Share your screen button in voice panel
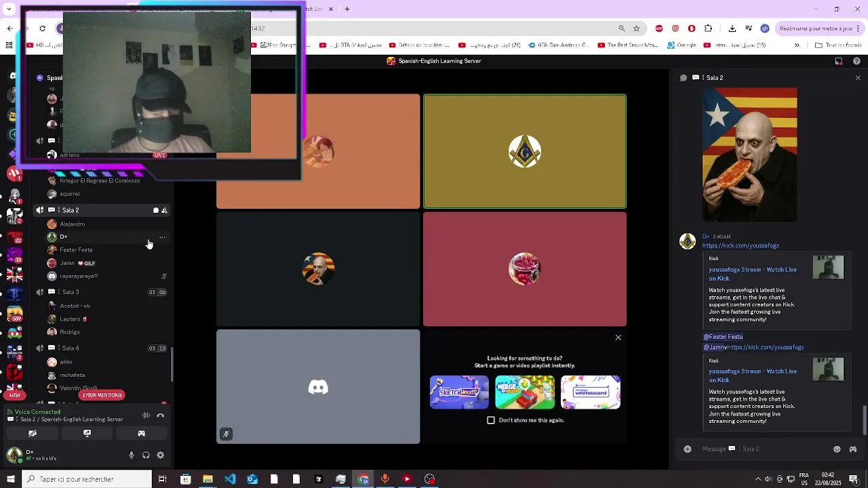868x488 pixels. pyautogui.click(x=87, y=433)
